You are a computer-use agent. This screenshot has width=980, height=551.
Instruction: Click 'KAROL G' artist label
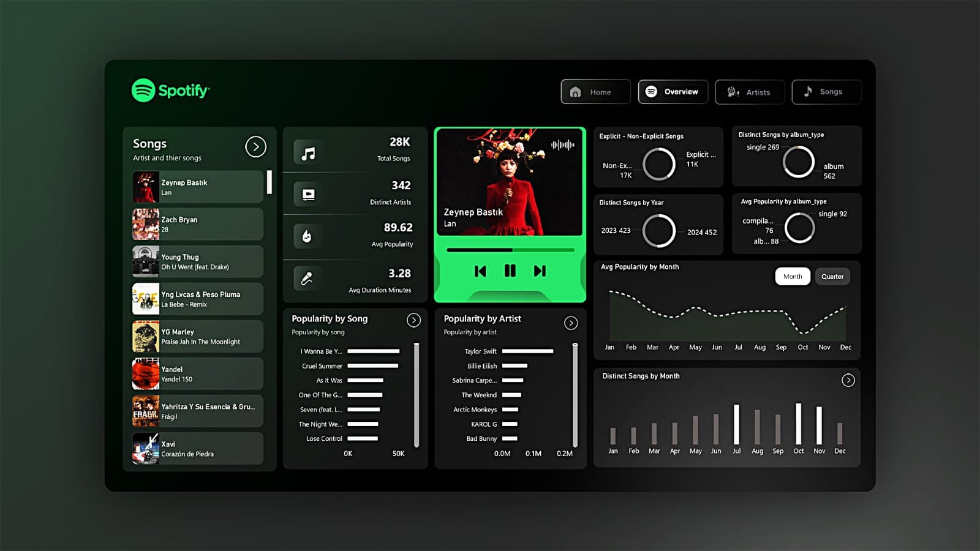pyautogui.click(x=484, y=424)
